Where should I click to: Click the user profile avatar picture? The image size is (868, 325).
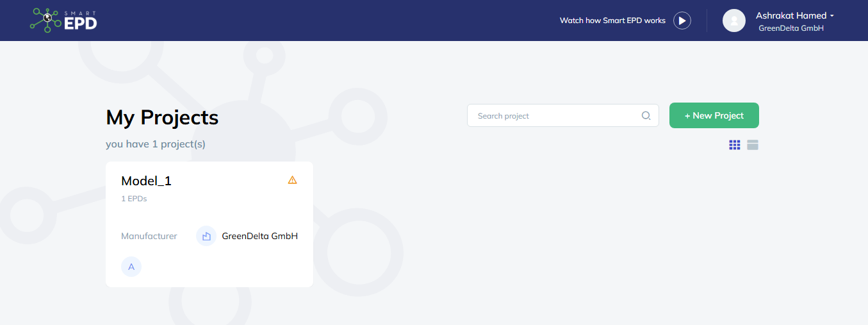point(733,21)
